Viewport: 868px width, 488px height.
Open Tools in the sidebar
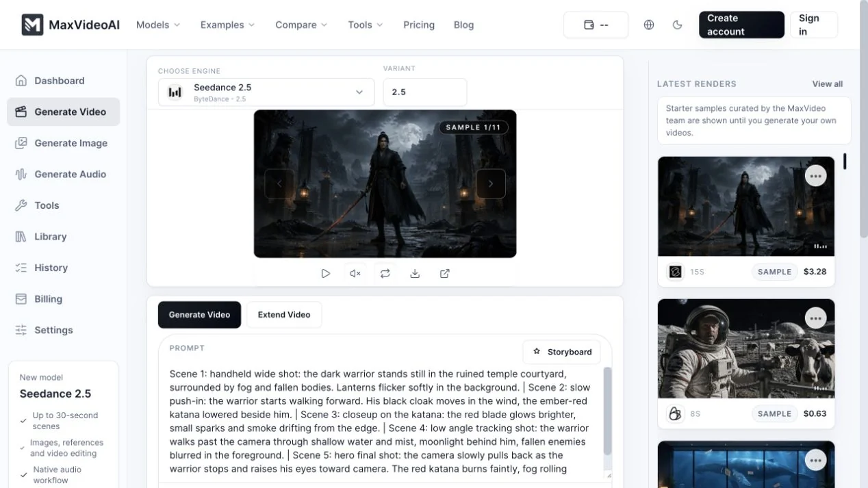63,205
